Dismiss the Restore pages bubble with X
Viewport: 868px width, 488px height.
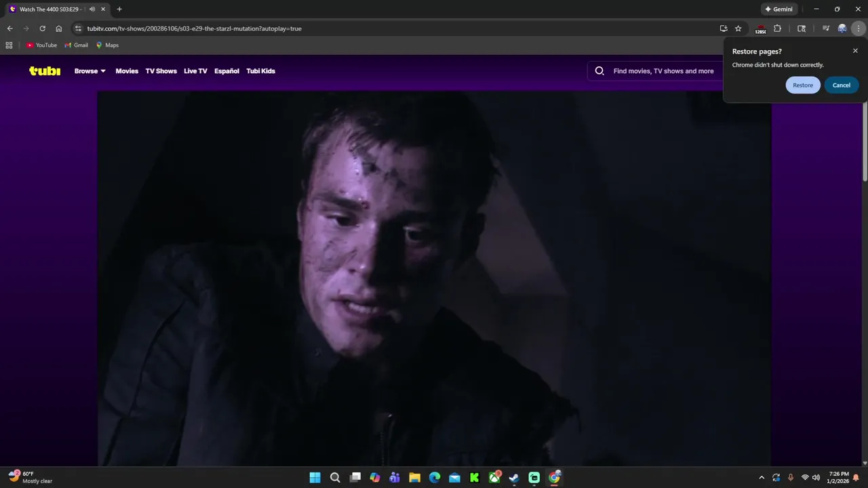855,51
